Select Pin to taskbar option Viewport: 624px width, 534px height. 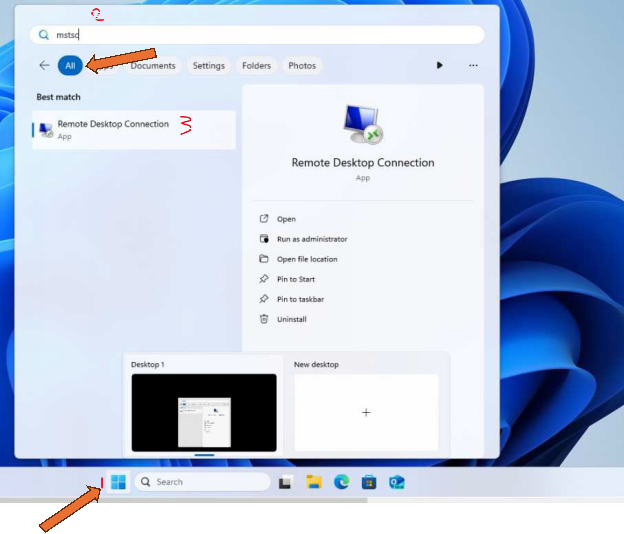pyautogui.click(x=300, y=299)
